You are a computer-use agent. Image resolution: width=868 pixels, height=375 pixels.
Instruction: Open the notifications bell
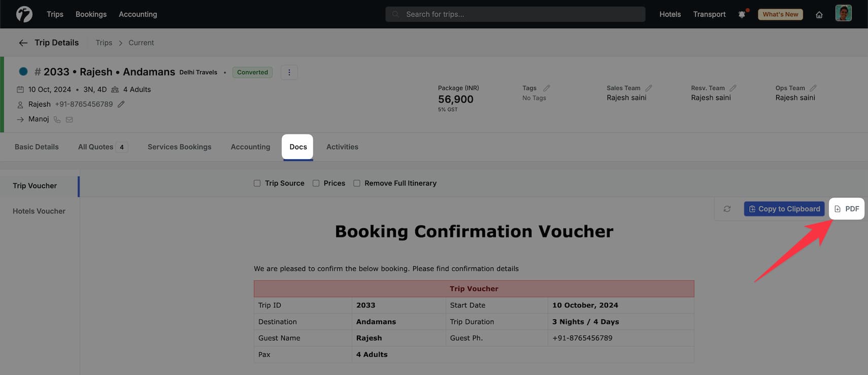(x=742, y=15)
